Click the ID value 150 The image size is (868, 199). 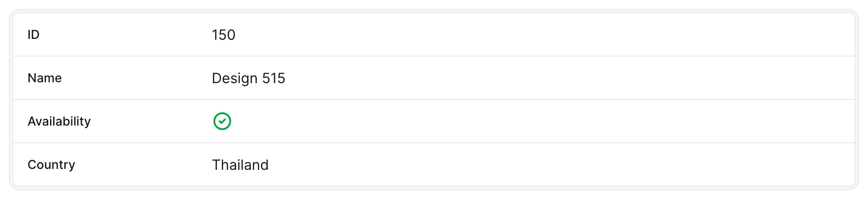click(224, 34)
